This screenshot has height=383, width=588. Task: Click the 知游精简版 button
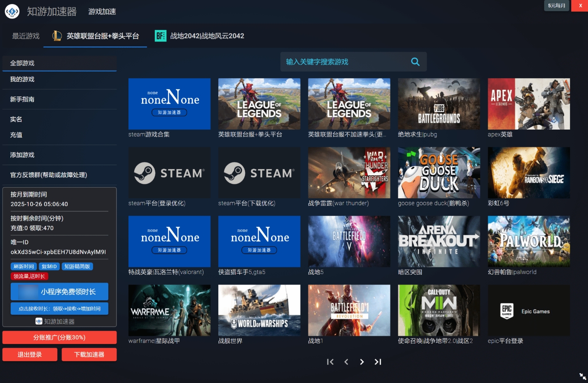click(x=77, y=267)
